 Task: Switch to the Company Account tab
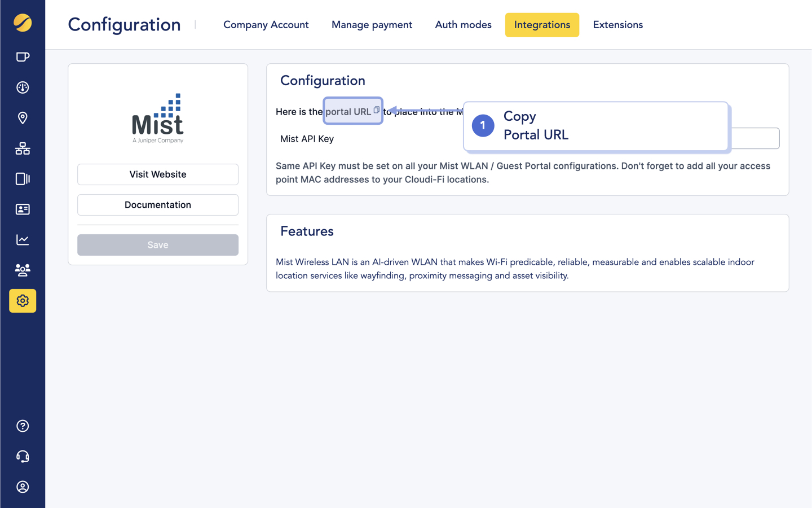266,25
